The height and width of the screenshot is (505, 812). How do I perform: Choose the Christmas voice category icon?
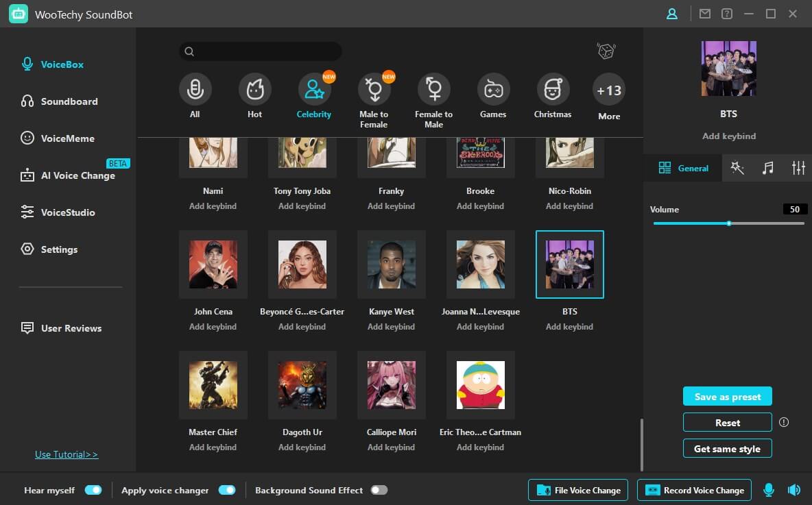tap(552, 90)
